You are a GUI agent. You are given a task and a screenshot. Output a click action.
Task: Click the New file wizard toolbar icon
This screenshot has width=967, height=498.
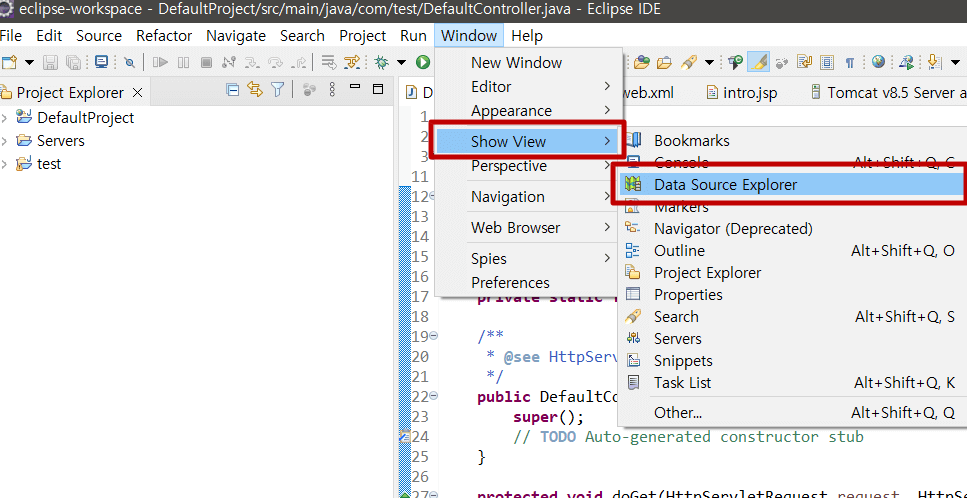9,62
